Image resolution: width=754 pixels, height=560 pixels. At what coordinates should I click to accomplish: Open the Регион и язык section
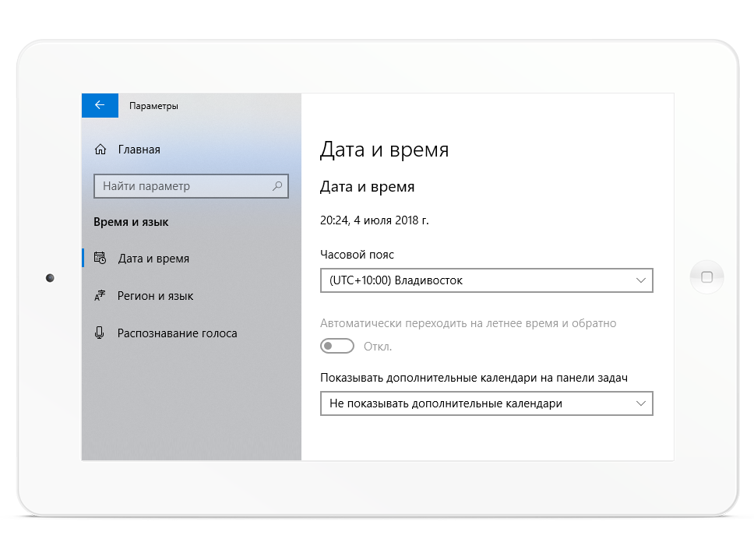[155, 296]
